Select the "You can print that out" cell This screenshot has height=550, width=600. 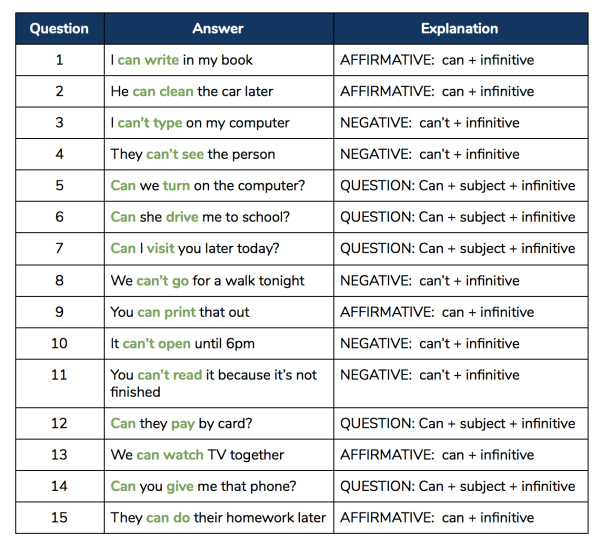(x=218, y=312)
